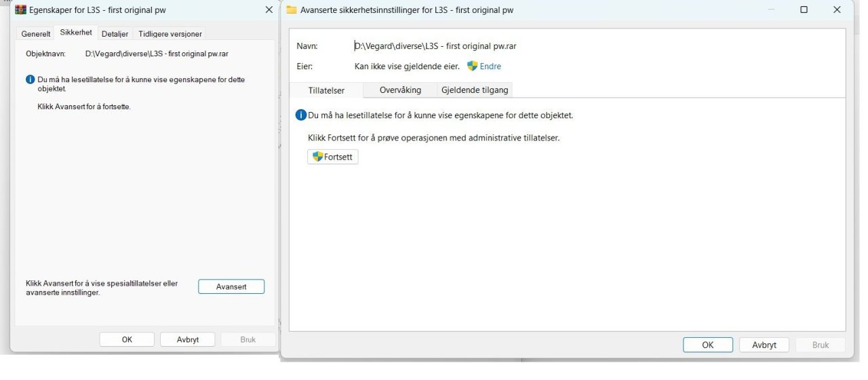Click OK in the Egenskaper dialog
This screenshot has height=380, width=868.
click(127, 339)
